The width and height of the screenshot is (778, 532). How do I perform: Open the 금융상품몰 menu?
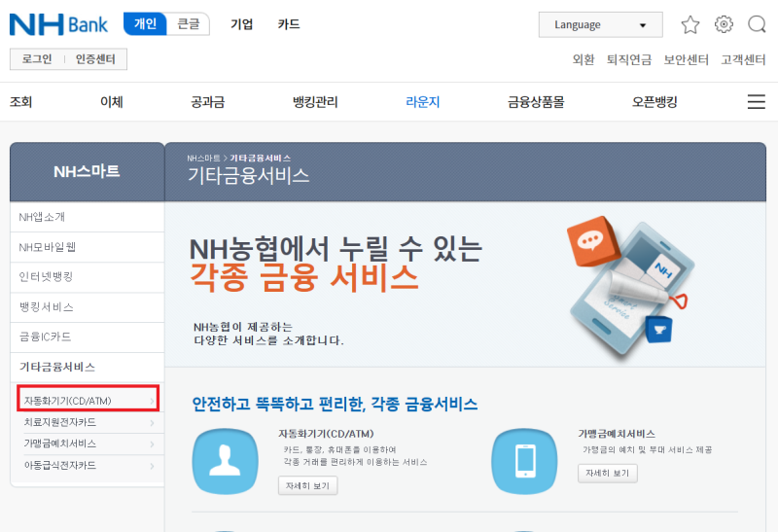pyautogui.click(x=536, y=102)
